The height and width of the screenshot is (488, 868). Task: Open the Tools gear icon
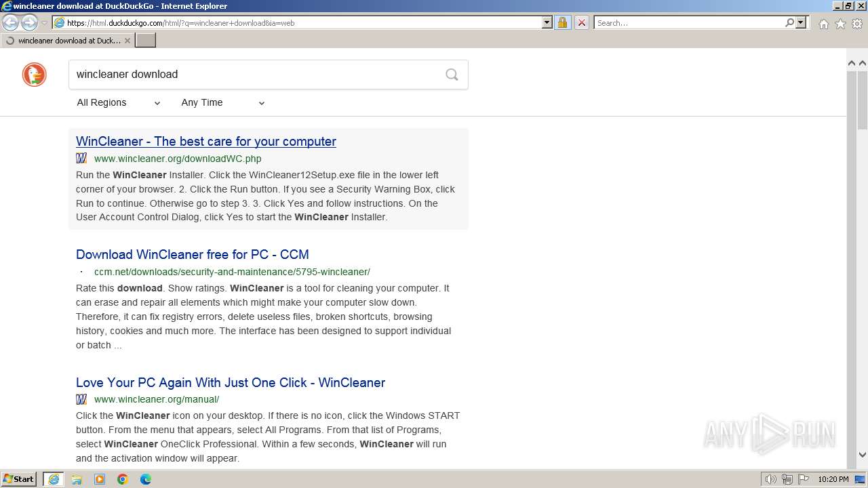click(x=857, y=24)
